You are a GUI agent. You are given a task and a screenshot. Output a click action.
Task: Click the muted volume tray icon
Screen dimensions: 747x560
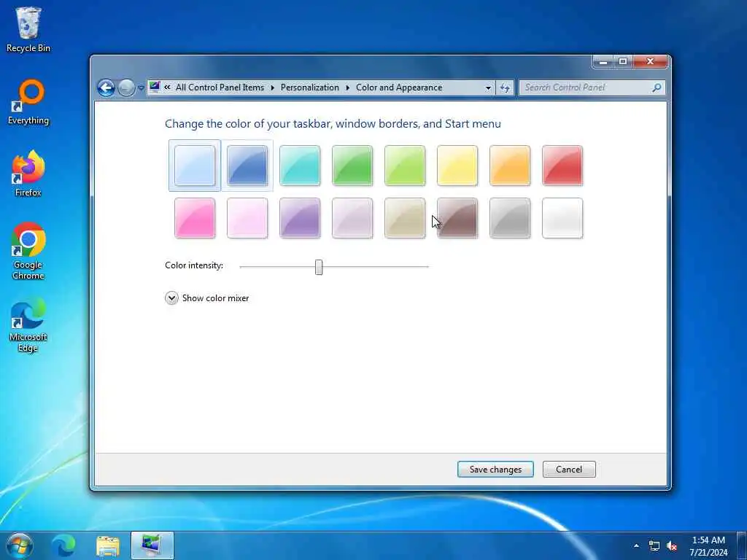(x=672, y=545)
